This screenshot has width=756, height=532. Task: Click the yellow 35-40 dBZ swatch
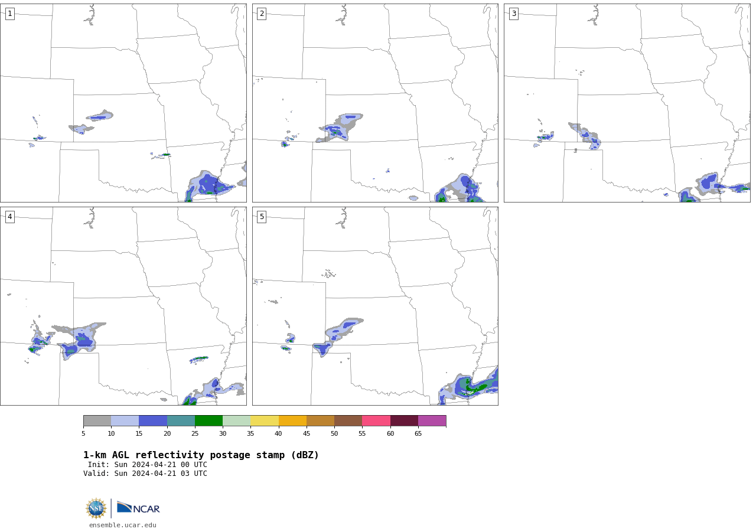click(265, 420)
